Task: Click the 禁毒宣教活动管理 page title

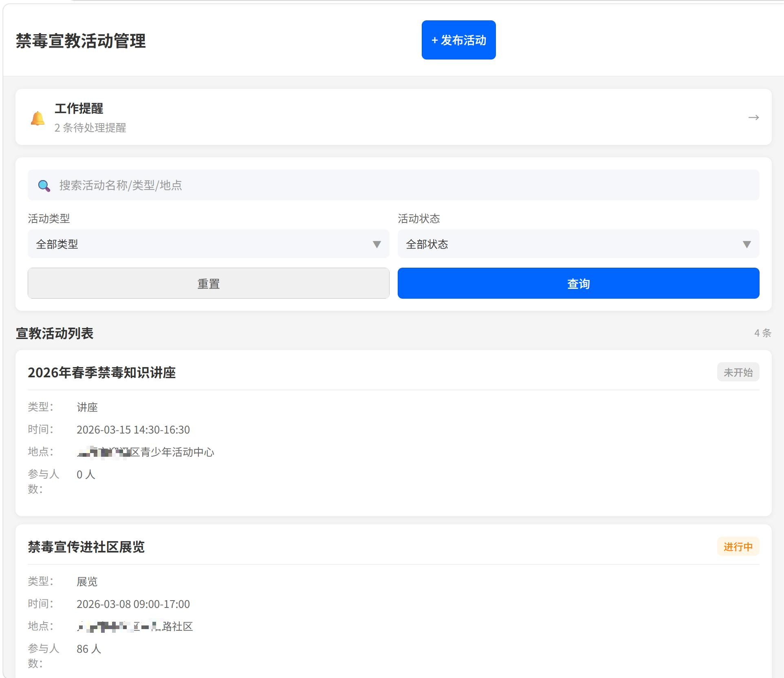Action: pos(81,41)
